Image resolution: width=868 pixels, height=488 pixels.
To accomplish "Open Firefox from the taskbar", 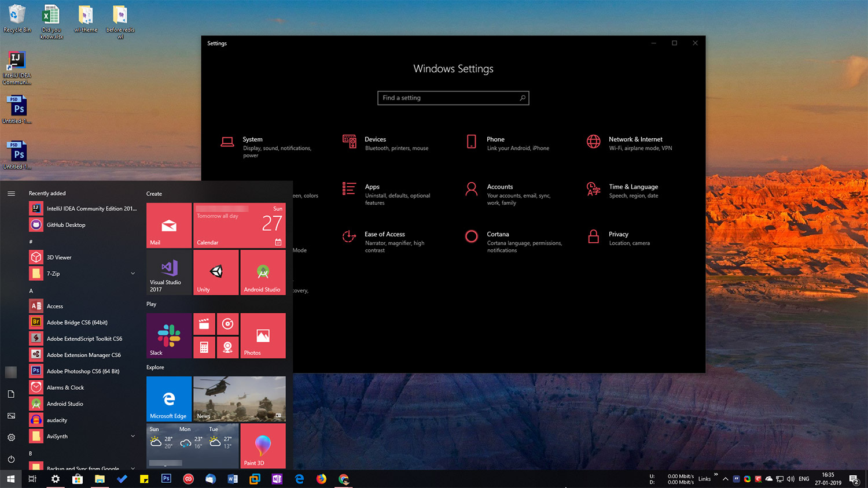I will tap(321, 479).
